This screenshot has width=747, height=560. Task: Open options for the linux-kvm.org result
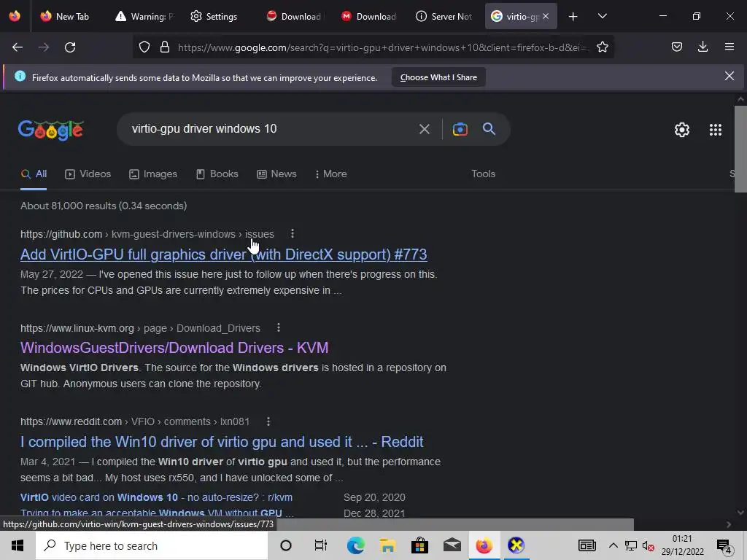pos(278,328)
